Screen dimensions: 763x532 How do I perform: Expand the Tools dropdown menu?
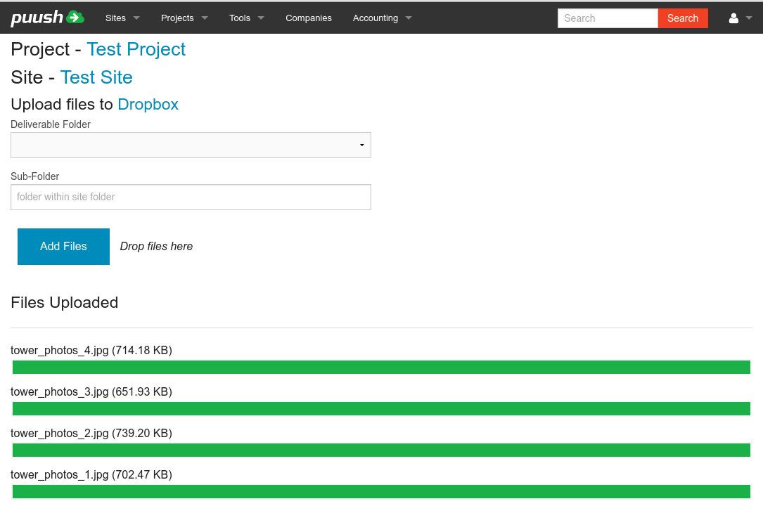(x=246, y=18)
